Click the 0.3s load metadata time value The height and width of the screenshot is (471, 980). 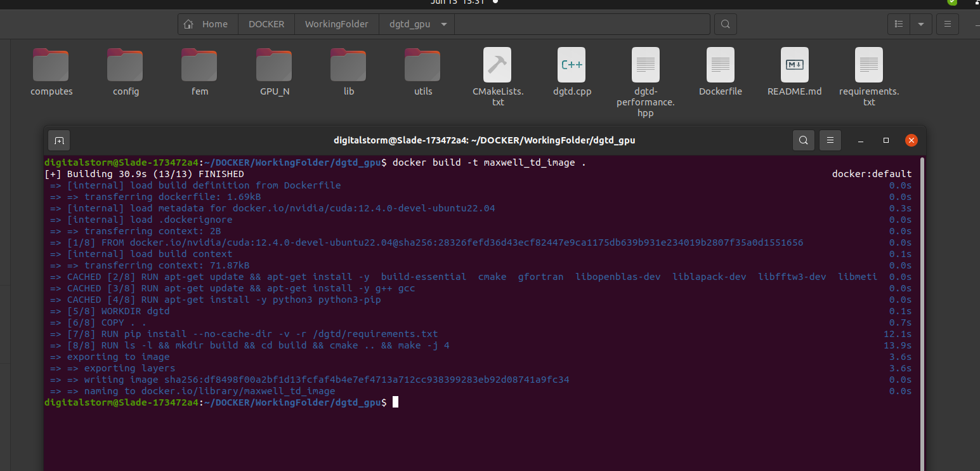[x=900, y=208]
